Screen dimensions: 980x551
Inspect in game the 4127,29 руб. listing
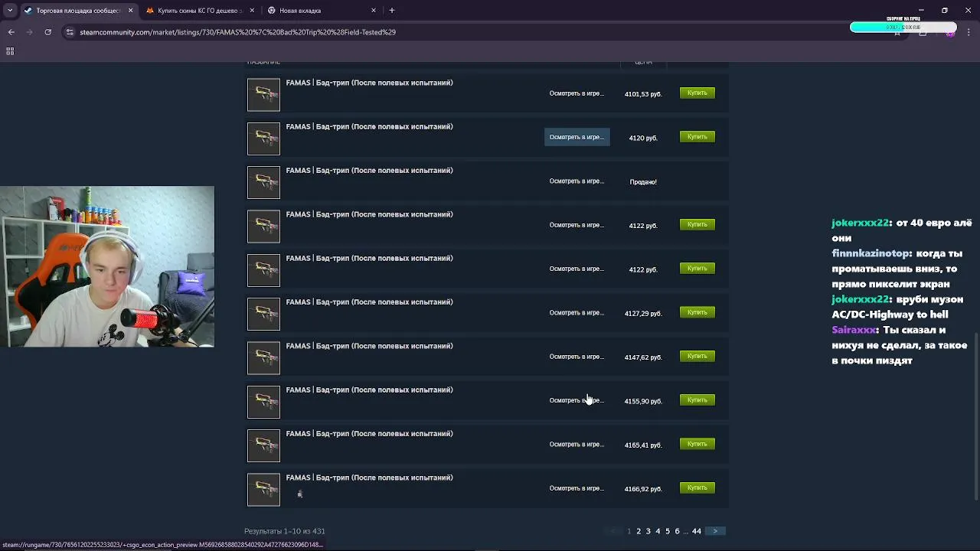coord(577,312)
